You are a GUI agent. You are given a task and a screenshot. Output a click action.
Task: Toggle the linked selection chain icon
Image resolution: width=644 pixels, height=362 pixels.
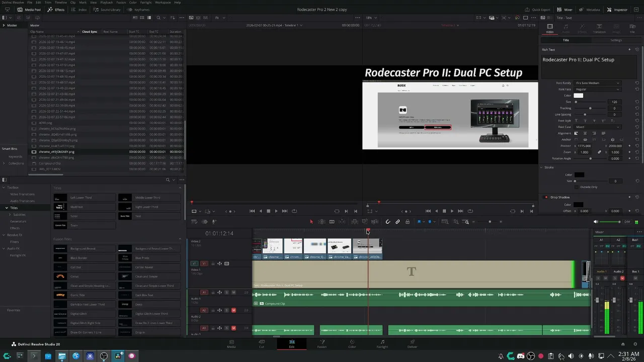pyautogui.click(x=397, y=222)
